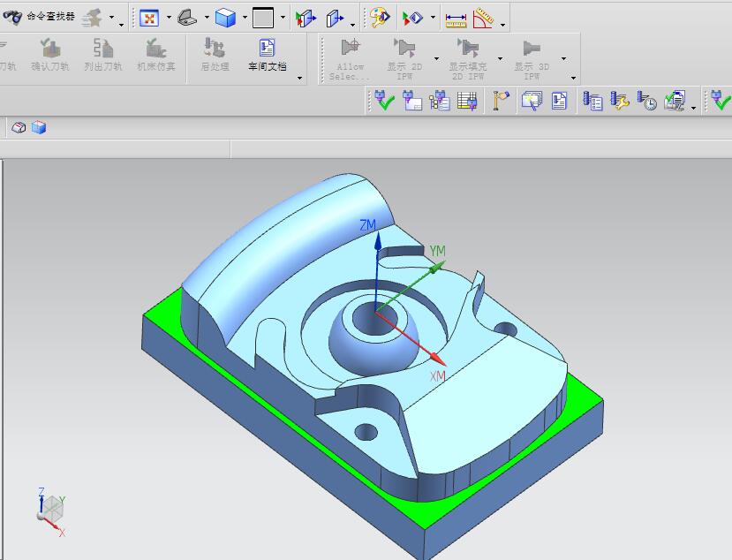Open the dropdown arrow beside the grey wedge icon

point(207,18)
